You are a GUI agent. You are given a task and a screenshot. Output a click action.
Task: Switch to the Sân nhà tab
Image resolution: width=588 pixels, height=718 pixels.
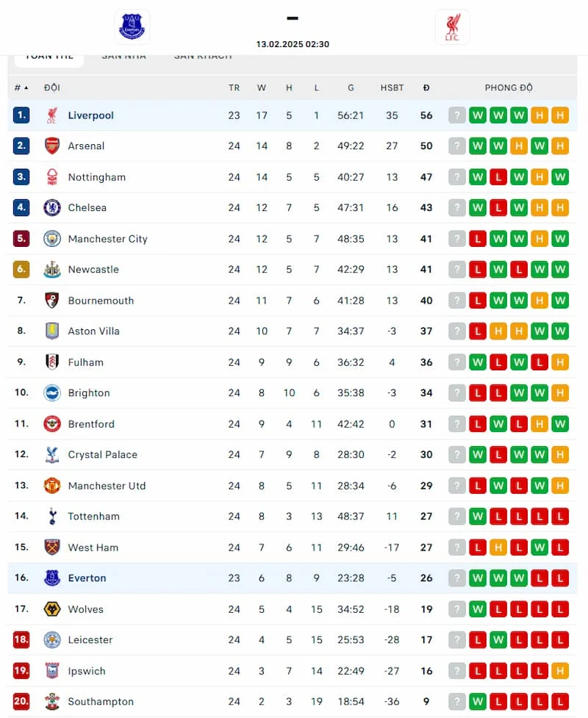(123, 57)
